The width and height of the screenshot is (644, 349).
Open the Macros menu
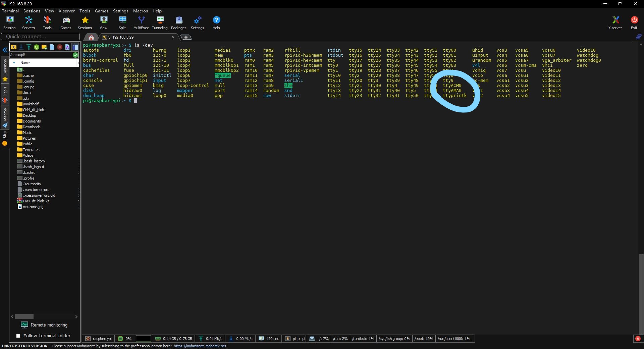[x=141, y=11]
